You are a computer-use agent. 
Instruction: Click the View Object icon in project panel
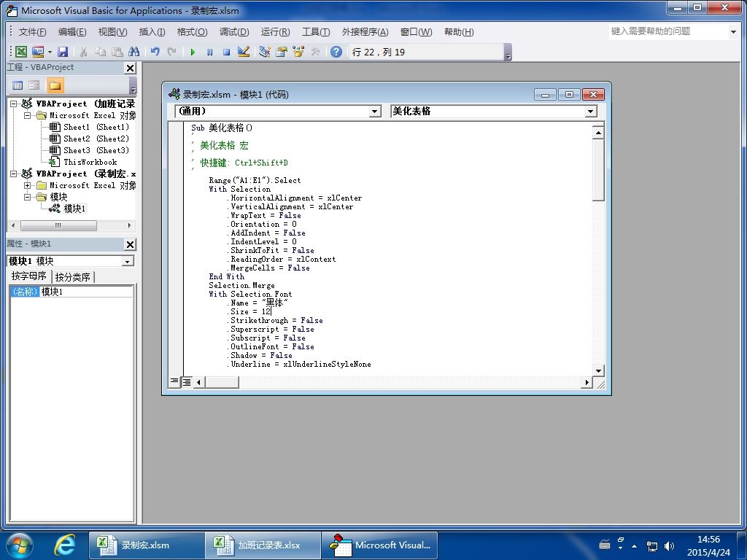pos(34,86)
